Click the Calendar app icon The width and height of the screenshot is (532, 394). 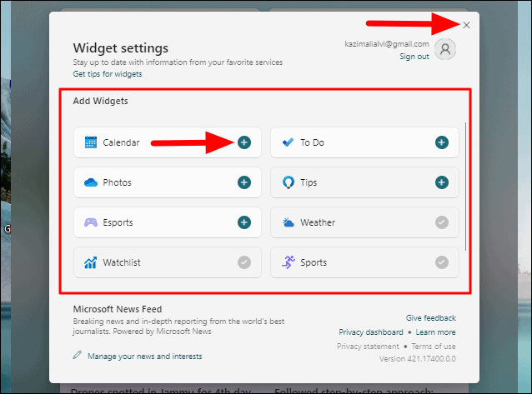[x=91, y=142]
